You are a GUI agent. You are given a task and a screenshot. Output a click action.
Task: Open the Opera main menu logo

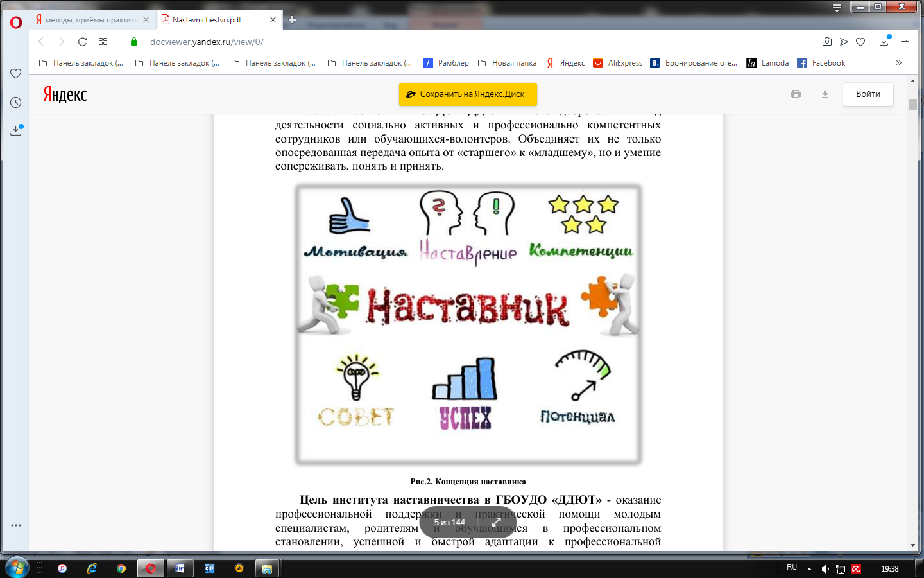[16, 22]
